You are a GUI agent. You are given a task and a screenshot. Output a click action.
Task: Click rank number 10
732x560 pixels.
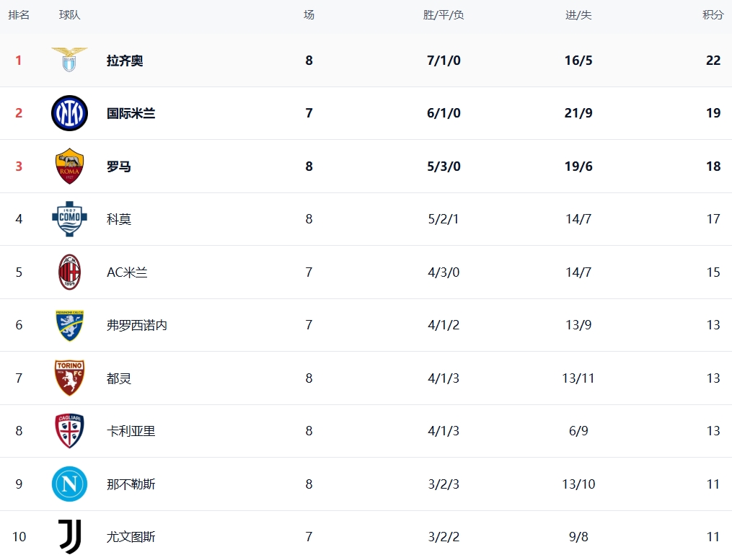pos(19,537)
